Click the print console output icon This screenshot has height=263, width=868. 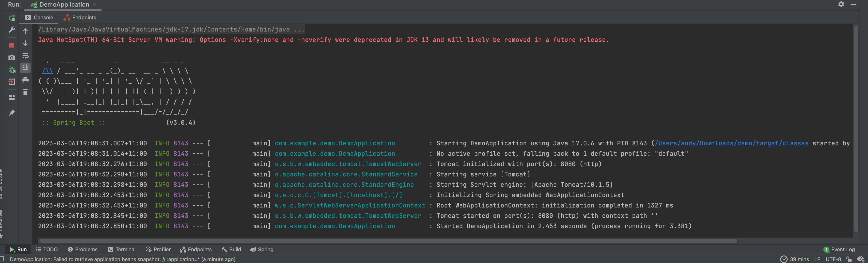point(25,80)
